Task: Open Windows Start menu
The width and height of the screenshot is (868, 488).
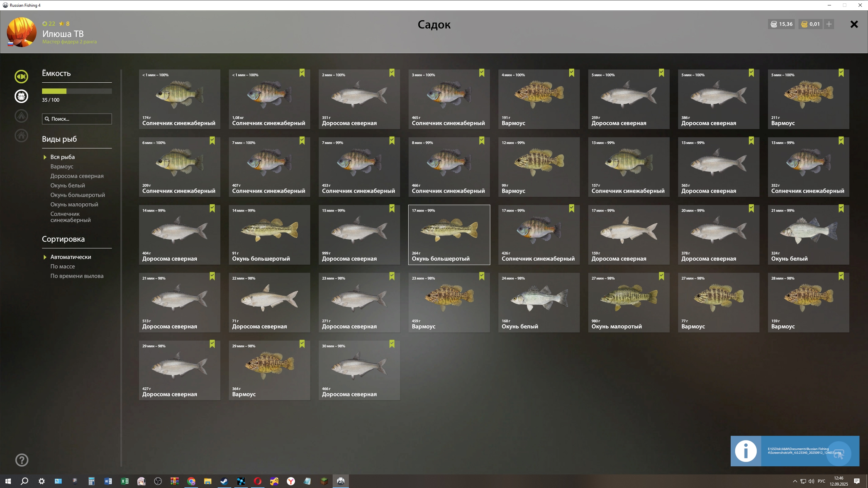Action: point(8,481)
